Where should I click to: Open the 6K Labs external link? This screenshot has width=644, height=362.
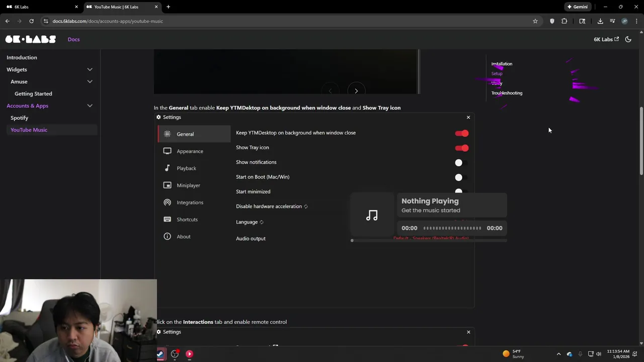(606, 39)
